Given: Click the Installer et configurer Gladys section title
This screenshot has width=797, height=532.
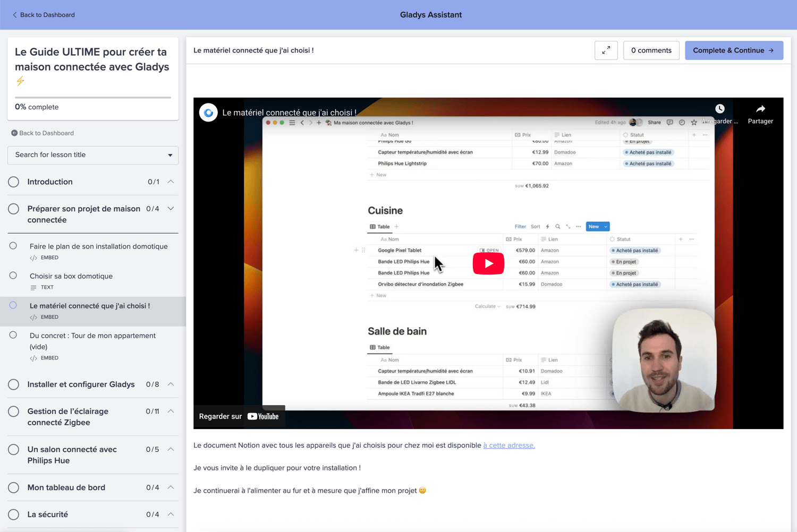Looking at the screenshot, I should pyautogui.click(x=81, y=384).
